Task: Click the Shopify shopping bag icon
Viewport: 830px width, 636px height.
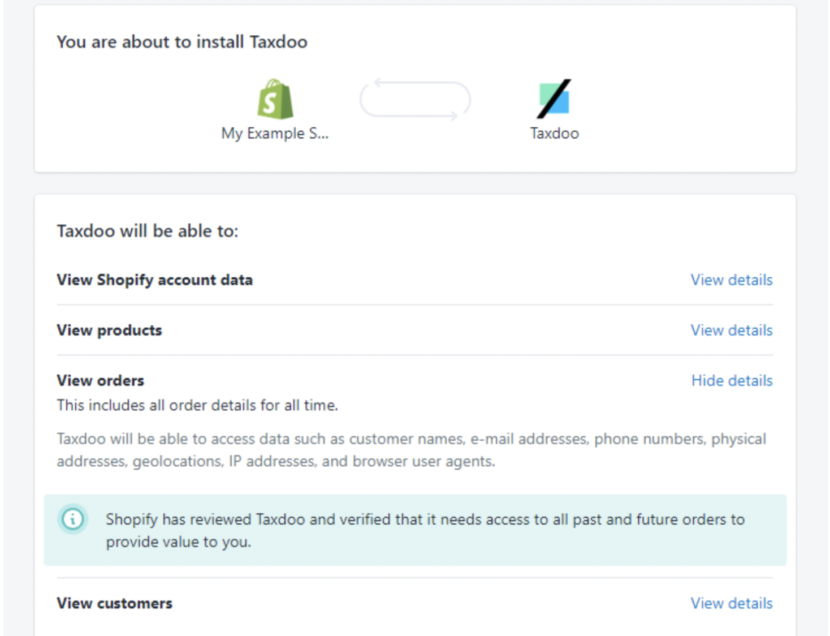Action: [275, 99]
